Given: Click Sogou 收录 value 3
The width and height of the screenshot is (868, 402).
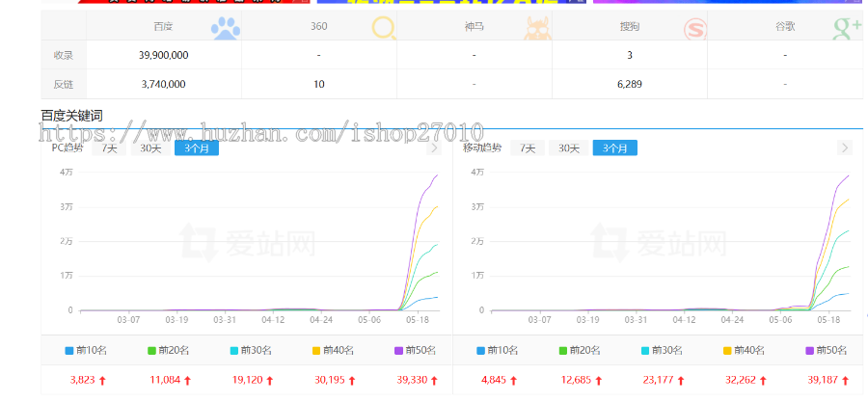Looking at the screenshot, I should (x=630, y=55).
